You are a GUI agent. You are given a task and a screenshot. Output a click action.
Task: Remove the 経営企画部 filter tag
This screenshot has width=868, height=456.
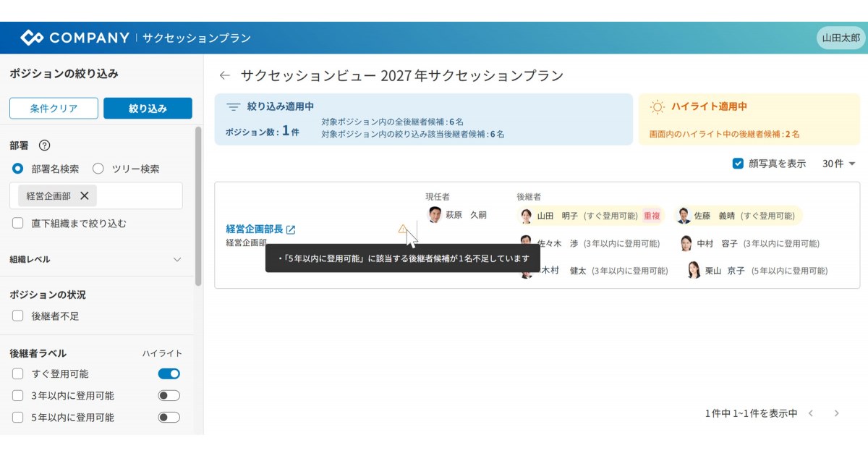[84, 195]
